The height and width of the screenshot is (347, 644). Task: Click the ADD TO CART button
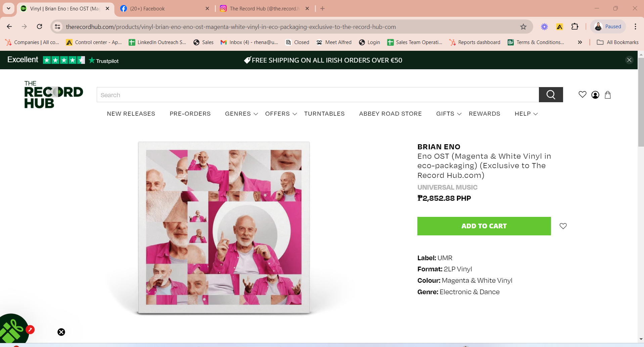[x=484, y=226]
